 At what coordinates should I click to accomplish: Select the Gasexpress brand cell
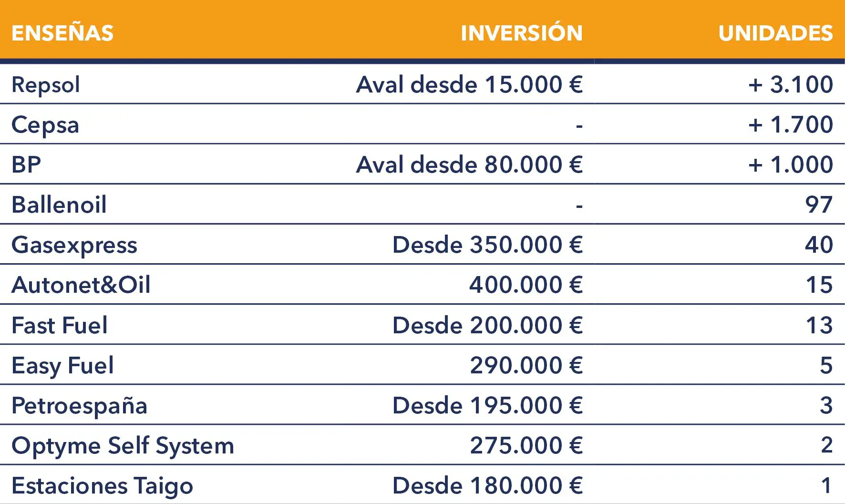tap(74, 245)
